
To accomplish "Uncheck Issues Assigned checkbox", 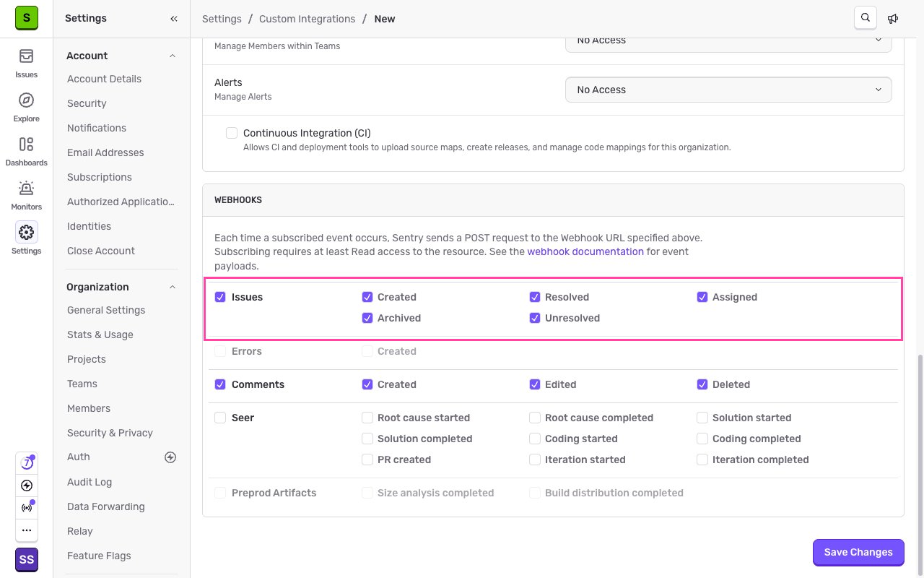I will pyautogui.click(x=702, y=297).
